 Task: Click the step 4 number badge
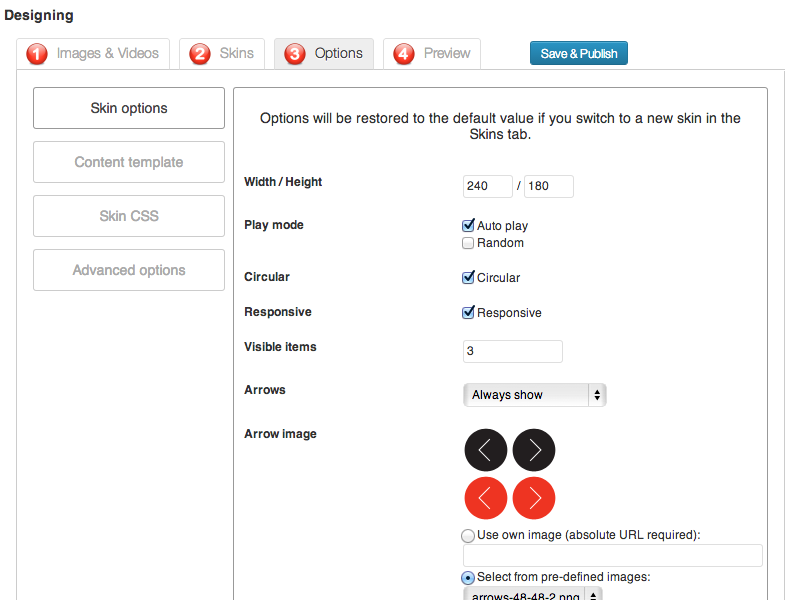[x=404, y=54]
